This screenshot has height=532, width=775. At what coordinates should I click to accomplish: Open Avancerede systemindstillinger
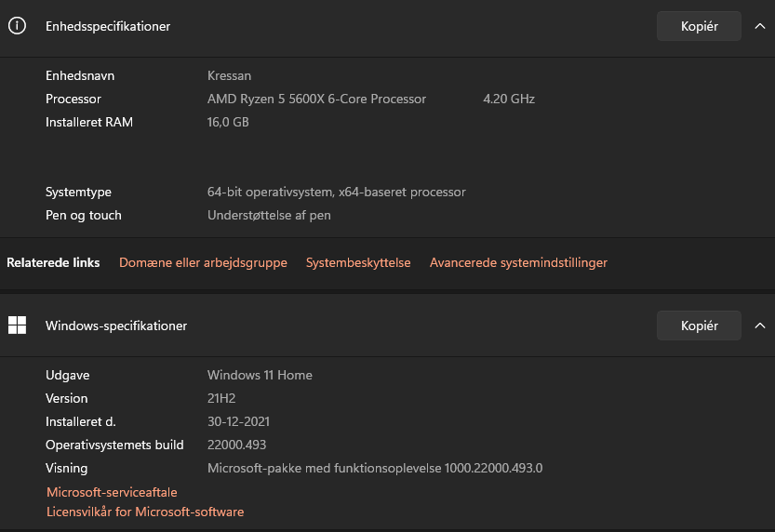coord(518,262)
